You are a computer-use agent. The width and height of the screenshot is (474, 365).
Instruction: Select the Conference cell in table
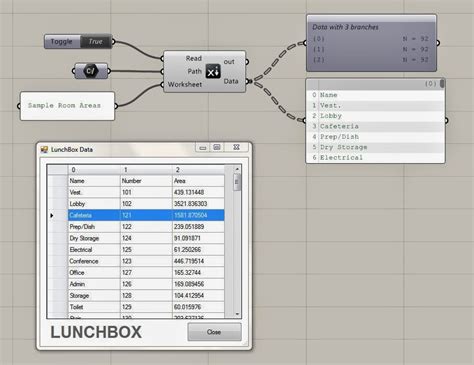[94, 261]
